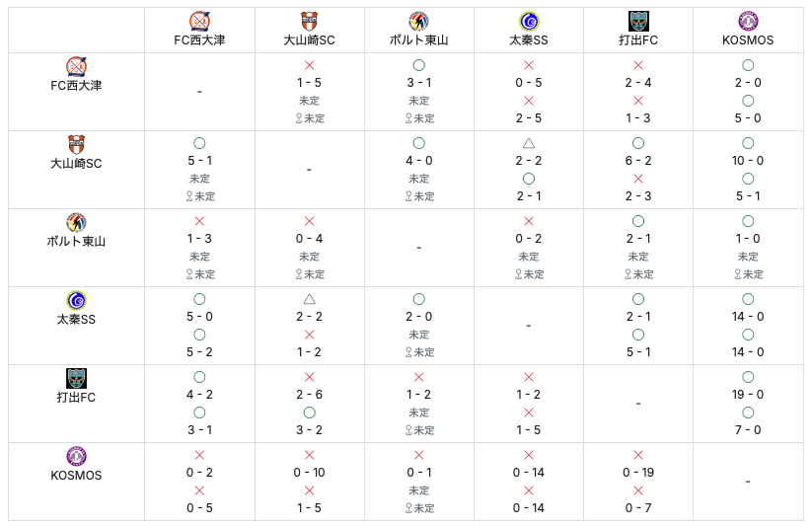Click the 太秦SS logo in the left column
812x527 pixels.
point(76,300)
